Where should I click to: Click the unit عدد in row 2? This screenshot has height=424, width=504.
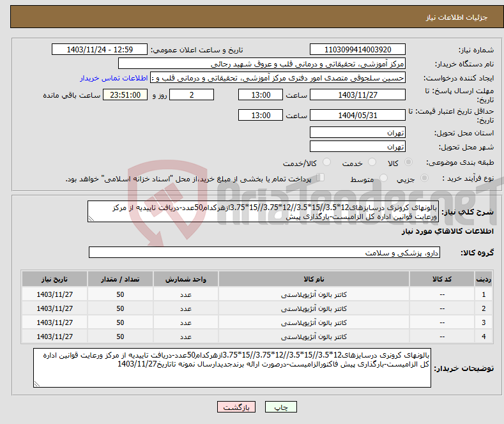[186, 308]
